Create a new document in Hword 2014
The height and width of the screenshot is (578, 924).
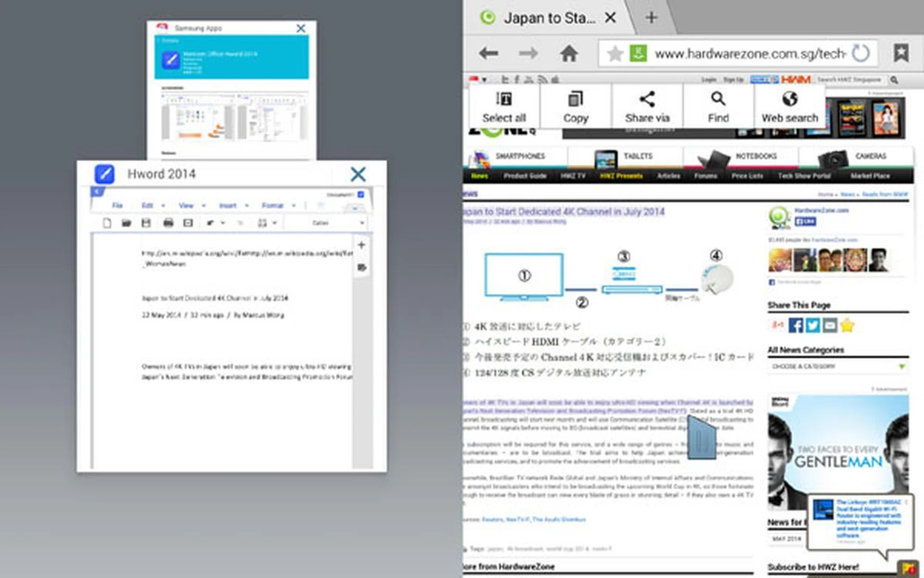click(106, 223)
